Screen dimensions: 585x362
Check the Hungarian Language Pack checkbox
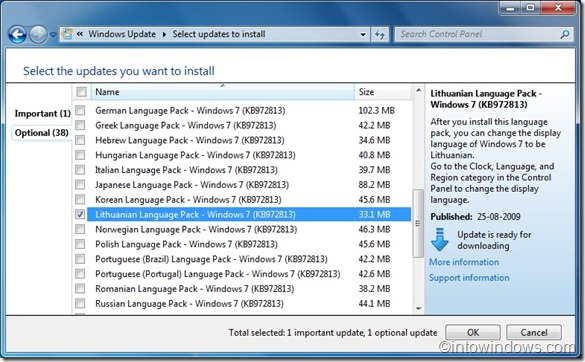80,155
